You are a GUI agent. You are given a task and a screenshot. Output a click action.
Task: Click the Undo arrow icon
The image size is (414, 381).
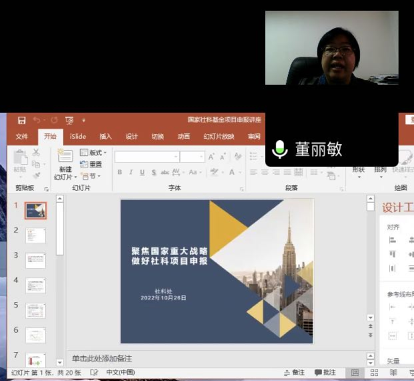pos(37,120)
